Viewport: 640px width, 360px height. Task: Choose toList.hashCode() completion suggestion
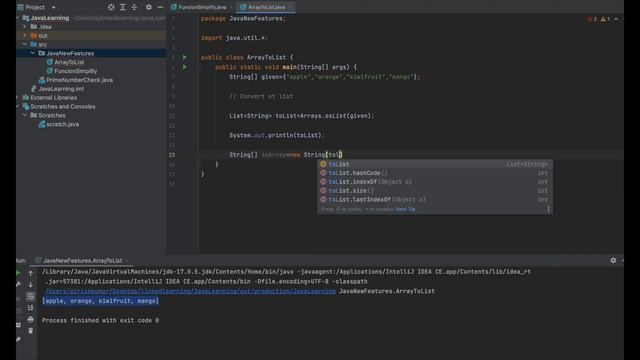(435, 173)
